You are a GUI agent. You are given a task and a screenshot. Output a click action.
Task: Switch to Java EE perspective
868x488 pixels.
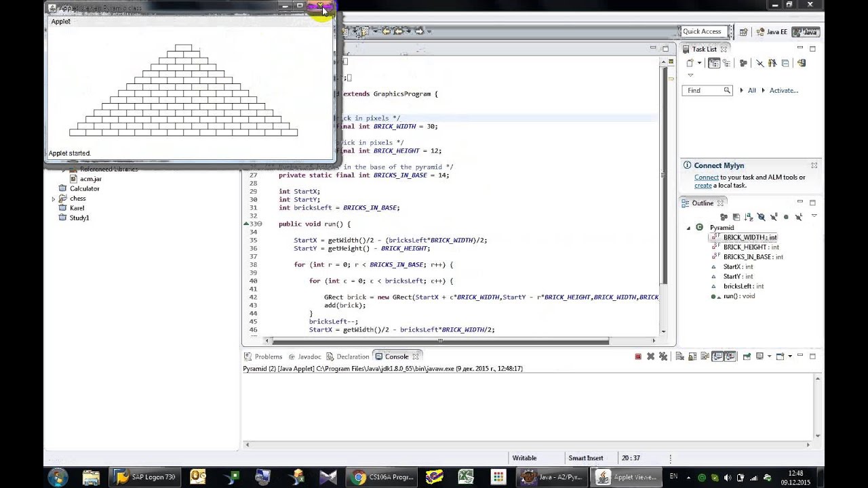[771, 32]
